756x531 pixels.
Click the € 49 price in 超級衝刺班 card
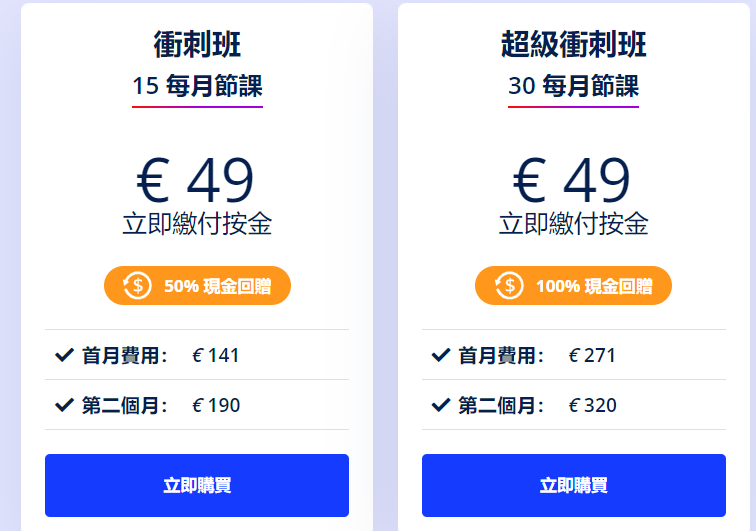pos(572,180)
